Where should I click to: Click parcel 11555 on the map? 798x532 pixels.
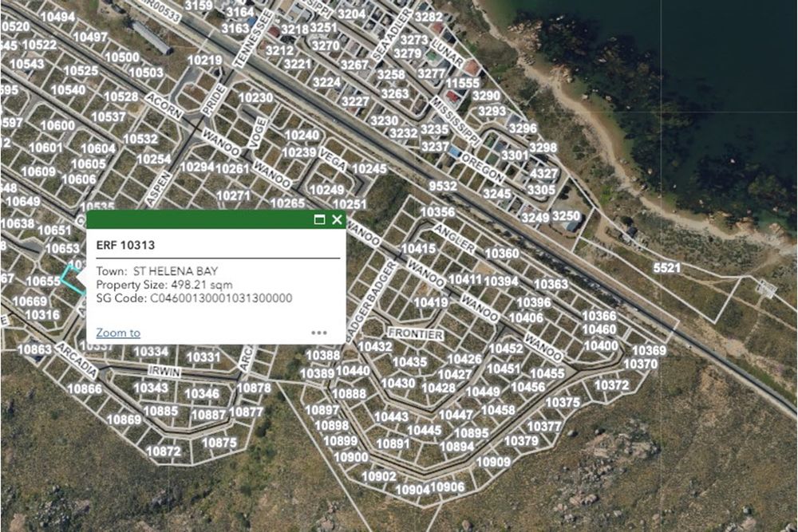pos(463,83)
